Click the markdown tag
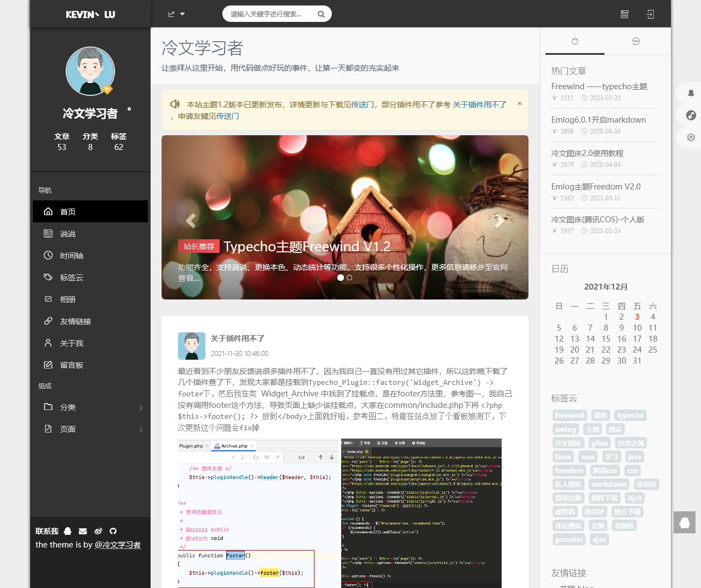The width and height of the screenshot is (701, 588). tap(609, 485)
